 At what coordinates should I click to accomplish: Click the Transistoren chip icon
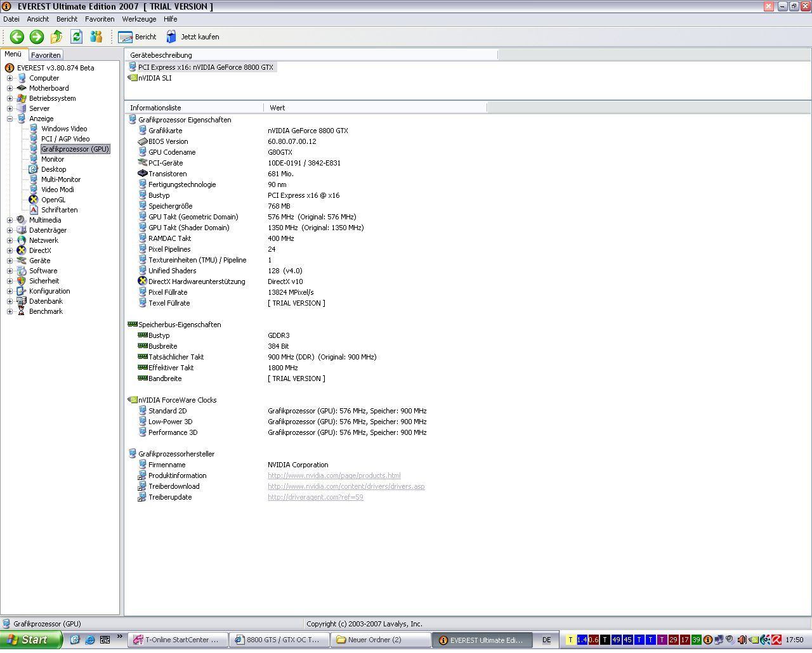142,173
